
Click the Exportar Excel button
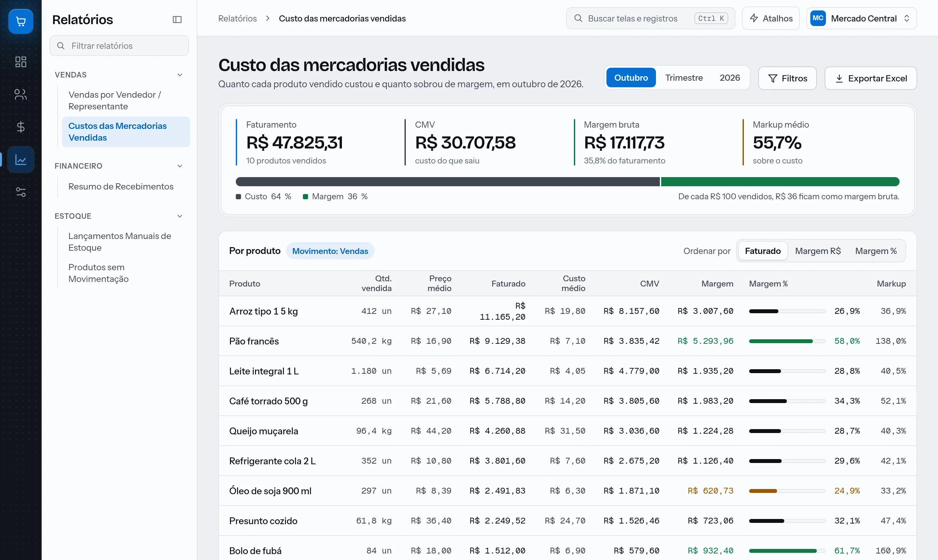[x=871, y=78]
